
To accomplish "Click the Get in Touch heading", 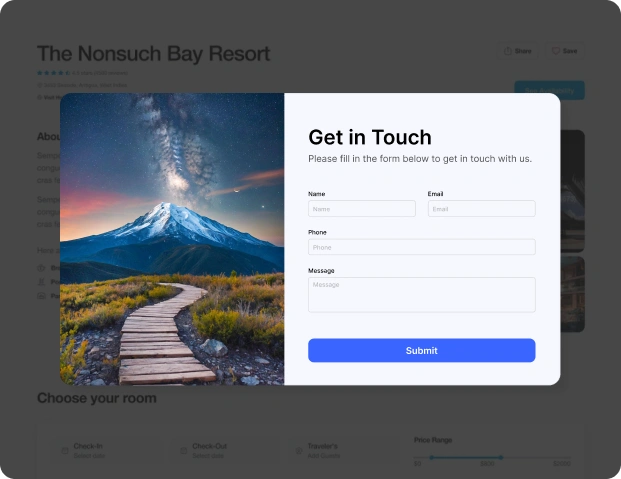I will point(370,137).
